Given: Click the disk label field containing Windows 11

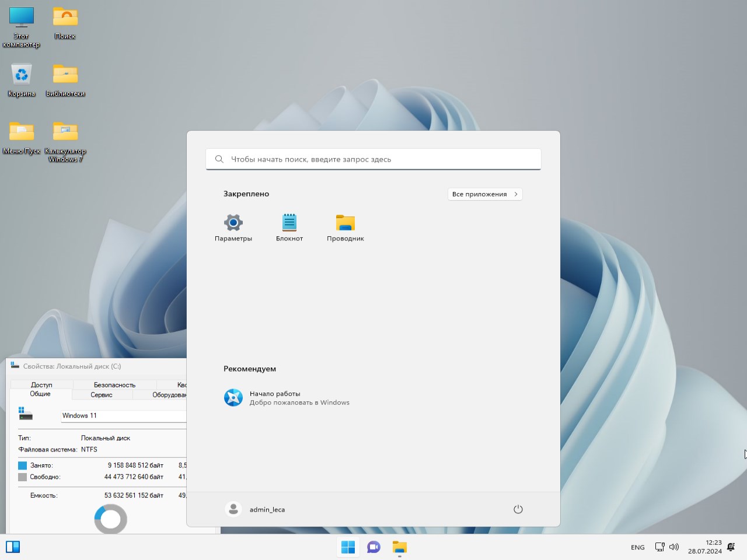Looking at the screenshot, I should coord(124,416).
